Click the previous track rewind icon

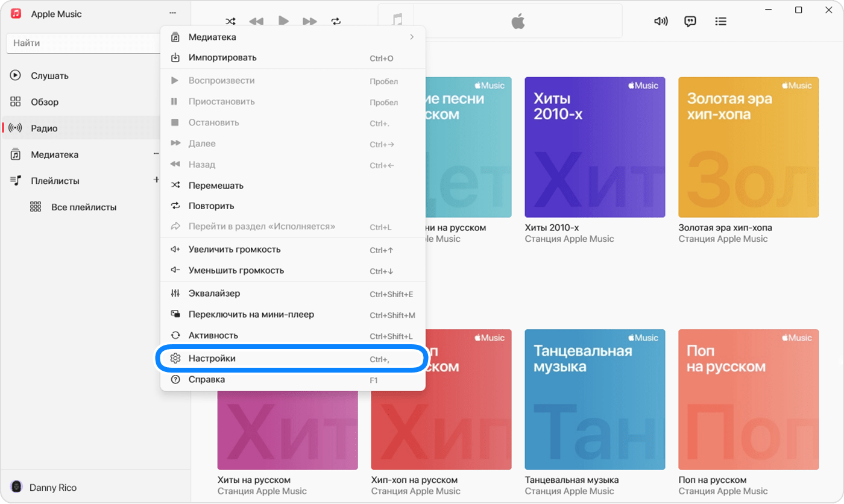pos(256,21)
